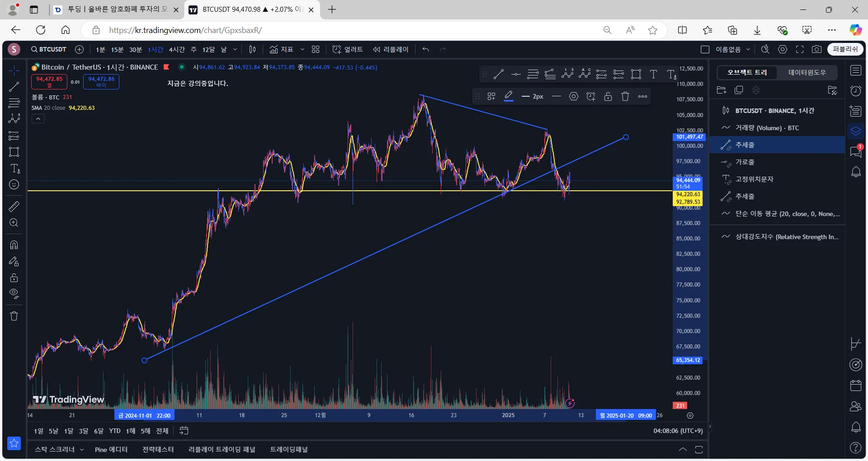This screenshot has width=868, height=461.
Task: Toggle favorite drawing toolbar star
Action: pyautogui.click(x=14, y=443)
